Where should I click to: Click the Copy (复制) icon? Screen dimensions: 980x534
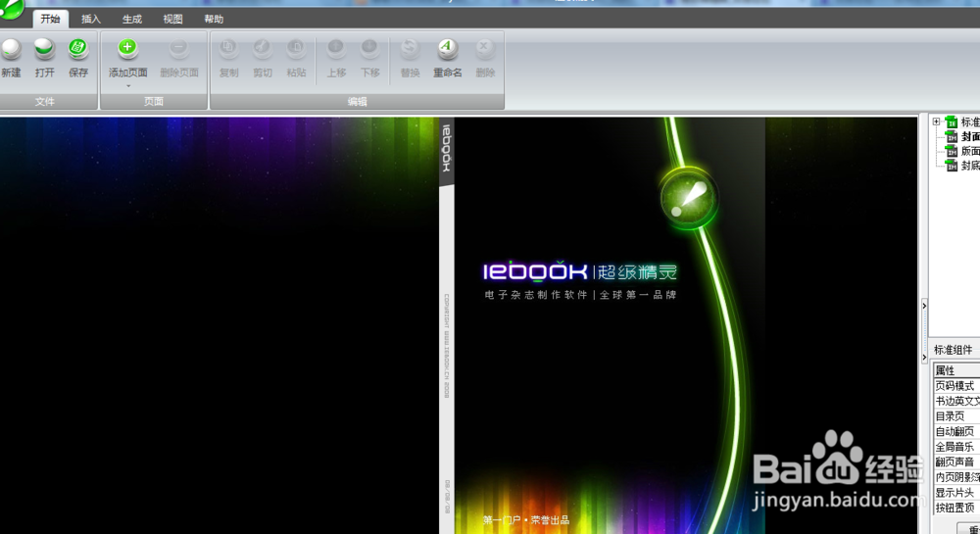tap(228, 48)
